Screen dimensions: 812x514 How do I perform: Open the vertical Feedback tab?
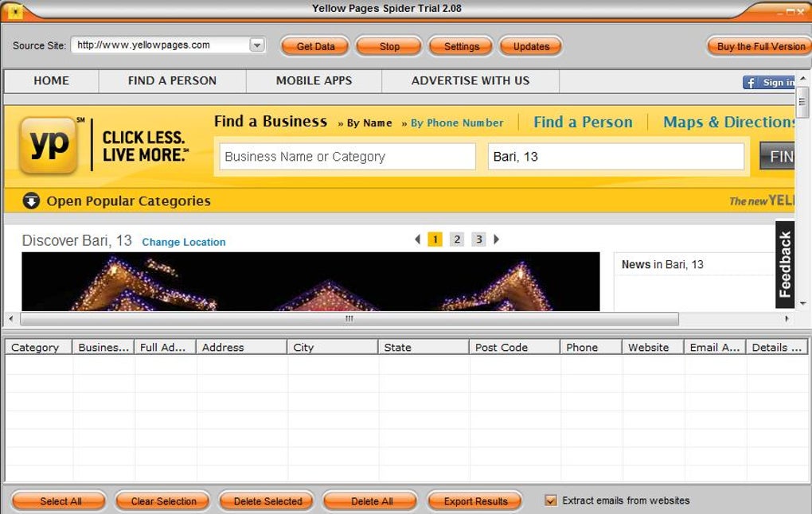pyautogui.click(x=785, y=264)
